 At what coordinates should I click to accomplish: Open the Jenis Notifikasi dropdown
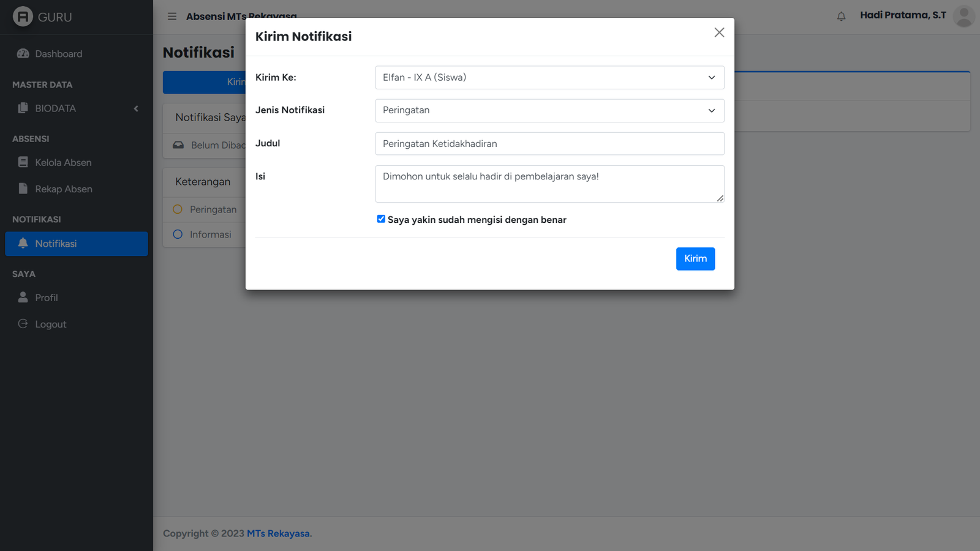[x=549, y=111]
